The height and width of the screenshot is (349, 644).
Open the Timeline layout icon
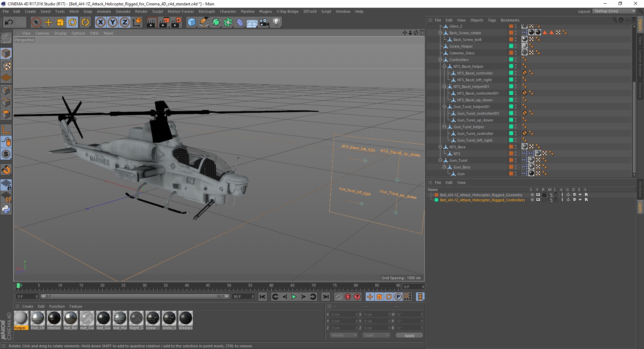(420, 297)
